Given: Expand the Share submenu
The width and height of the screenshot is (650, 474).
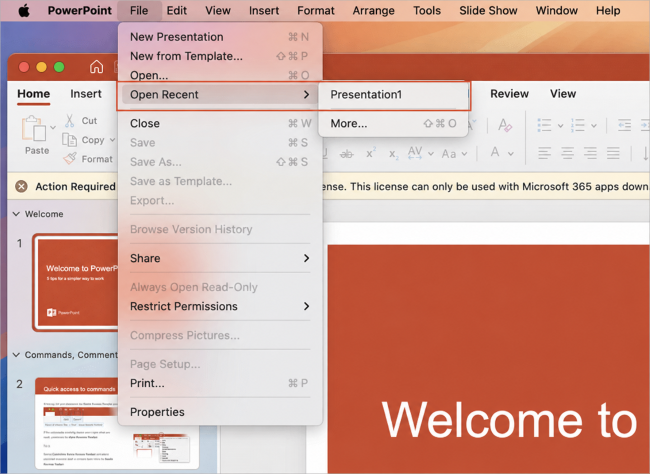Looking at the screenshot, I should pos(220,258).
